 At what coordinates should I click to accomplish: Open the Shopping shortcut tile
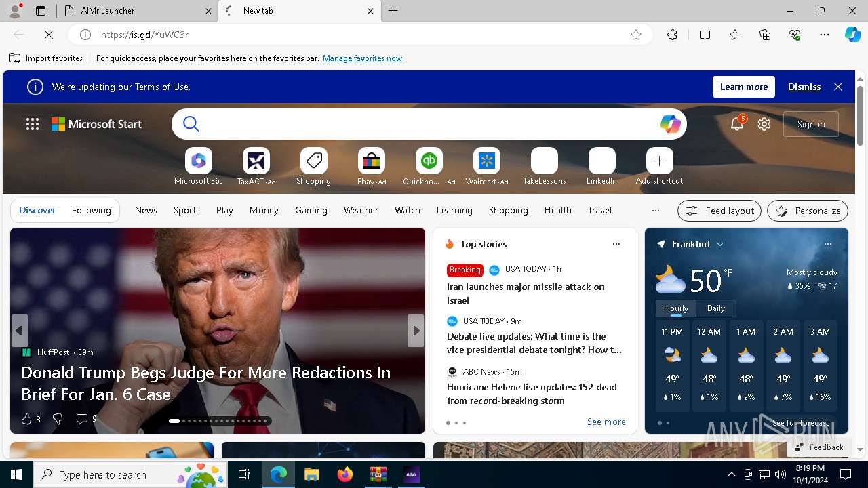[x=314, y=161]
